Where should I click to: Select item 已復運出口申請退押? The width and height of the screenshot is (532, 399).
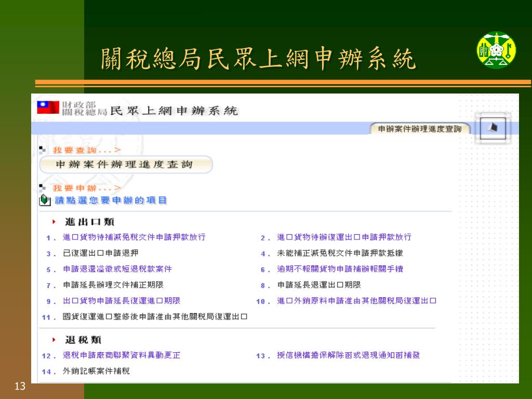pyautogui.click(x=100, y=253)
